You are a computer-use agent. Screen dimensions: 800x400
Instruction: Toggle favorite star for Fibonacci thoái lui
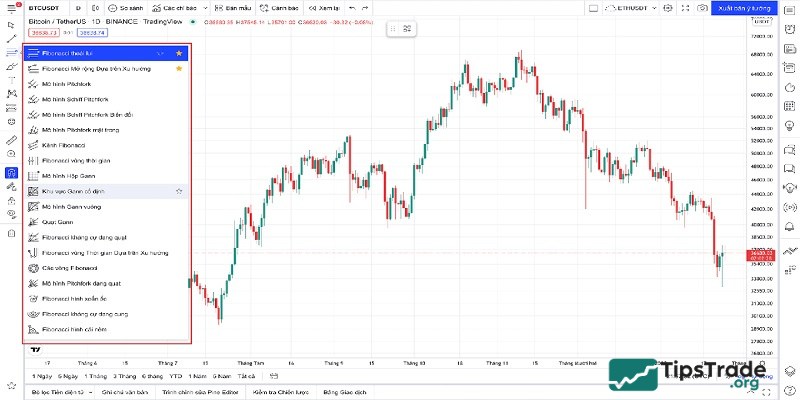tap(179, 52)
